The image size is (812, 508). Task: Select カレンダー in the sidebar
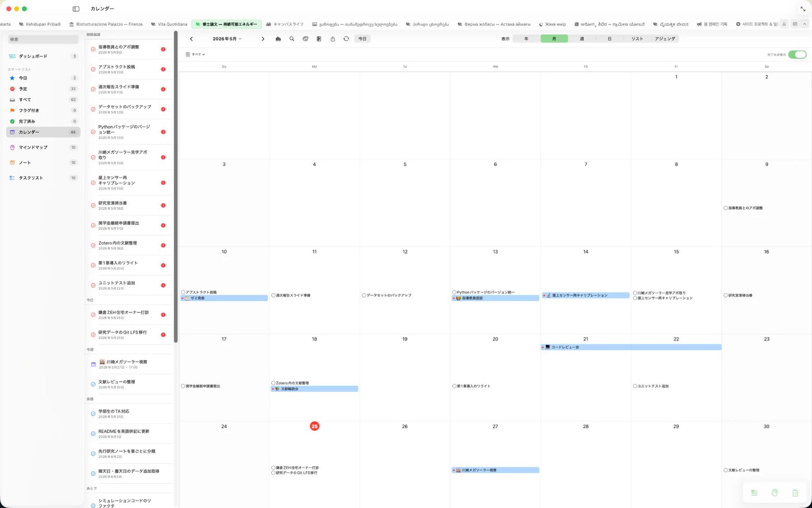click(x=43, y=132)
